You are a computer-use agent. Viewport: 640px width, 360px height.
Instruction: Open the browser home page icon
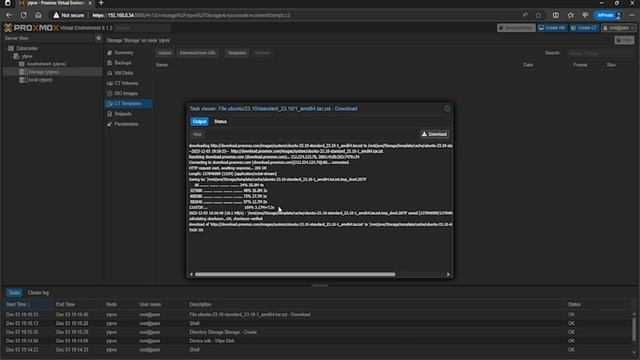[38, 15]
